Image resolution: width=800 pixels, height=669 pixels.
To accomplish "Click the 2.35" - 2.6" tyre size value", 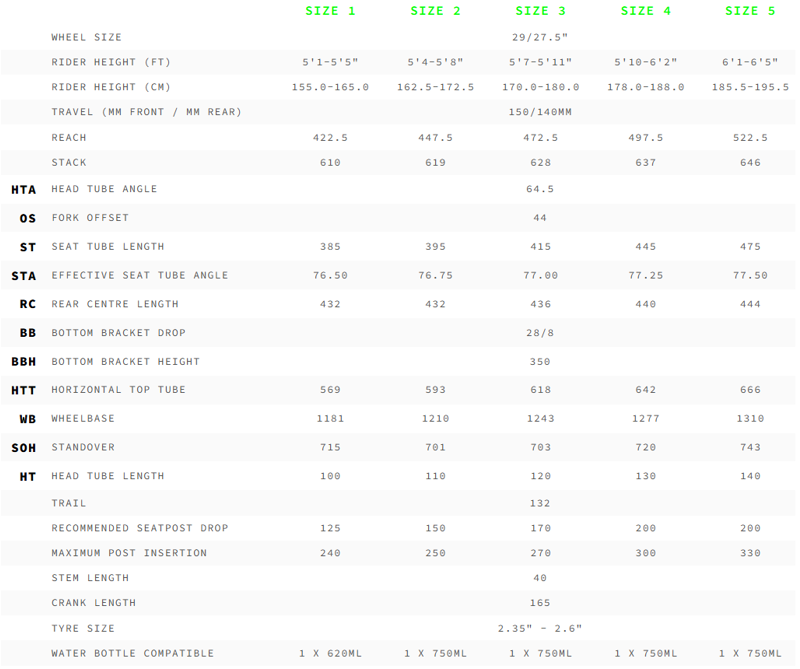I will 540,629.
